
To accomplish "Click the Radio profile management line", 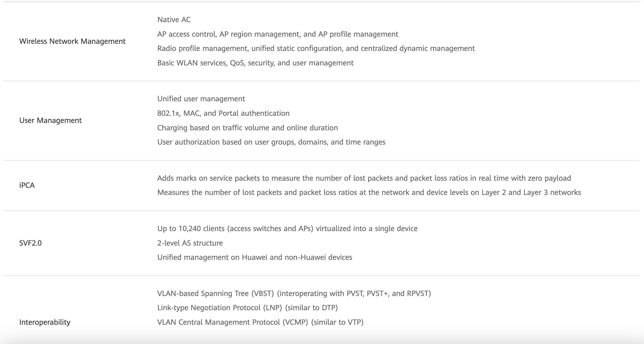I will tap(316, 49).
